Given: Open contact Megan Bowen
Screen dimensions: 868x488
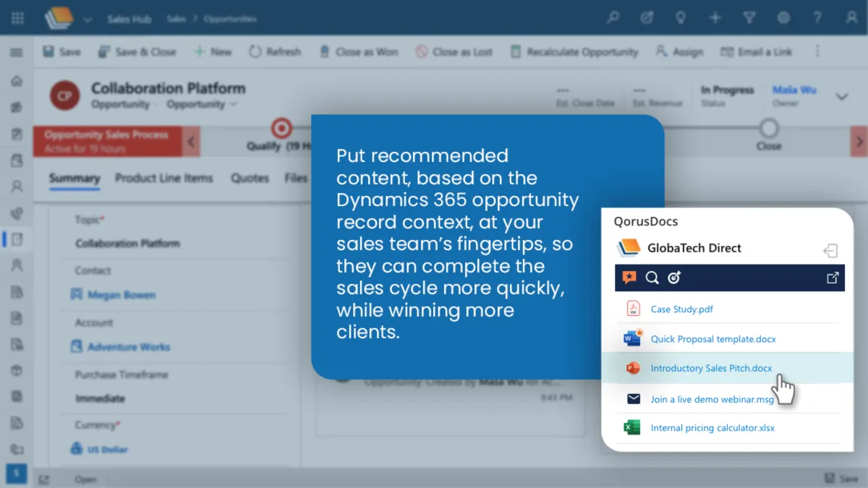Looking at the screenshot, I should (x=121, y=295).
